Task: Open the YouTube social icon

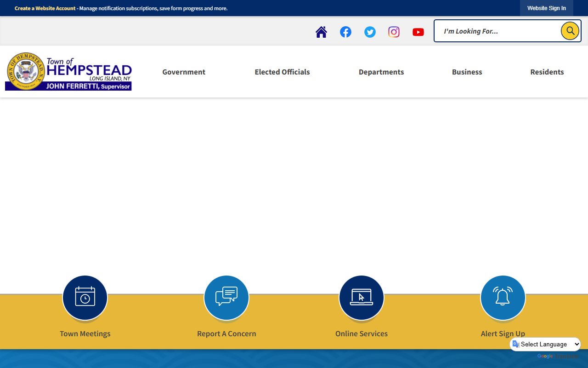Action: [418, 32]
